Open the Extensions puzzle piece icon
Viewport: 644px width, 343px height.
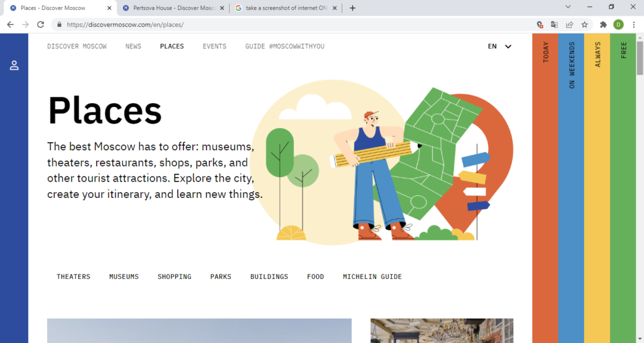[x=603, y=24]
